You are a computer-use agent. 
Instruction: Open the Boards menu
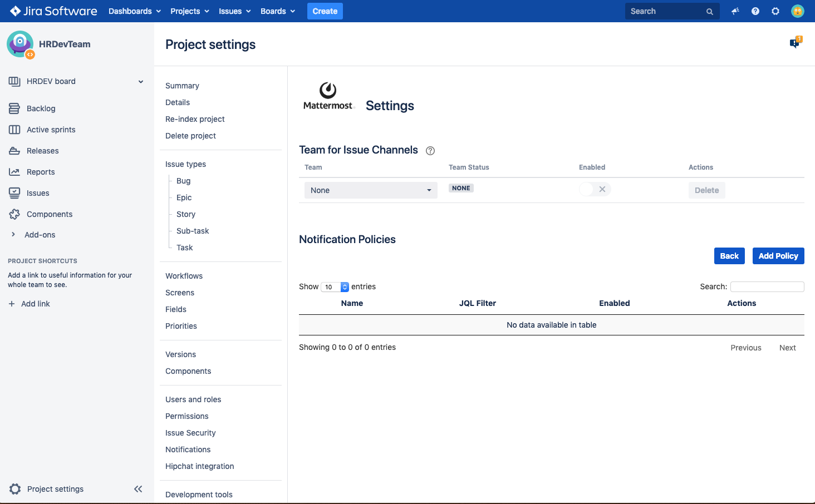click(277, 11)
